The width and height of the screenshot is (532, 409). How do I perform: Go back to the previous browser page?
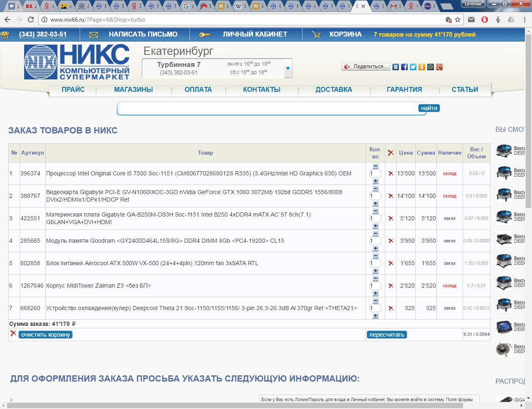click(7, 20)
